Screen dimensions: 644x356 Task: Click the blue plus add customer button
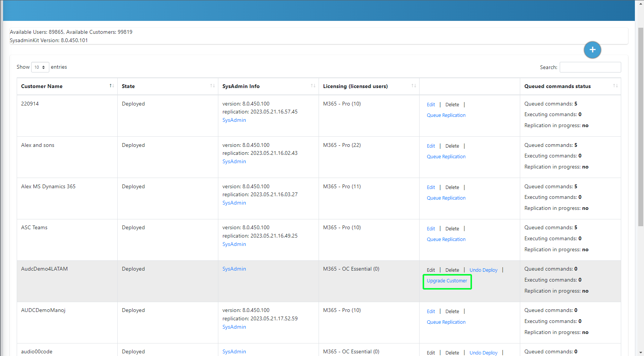pyautogui.click(x=592, y=50)
